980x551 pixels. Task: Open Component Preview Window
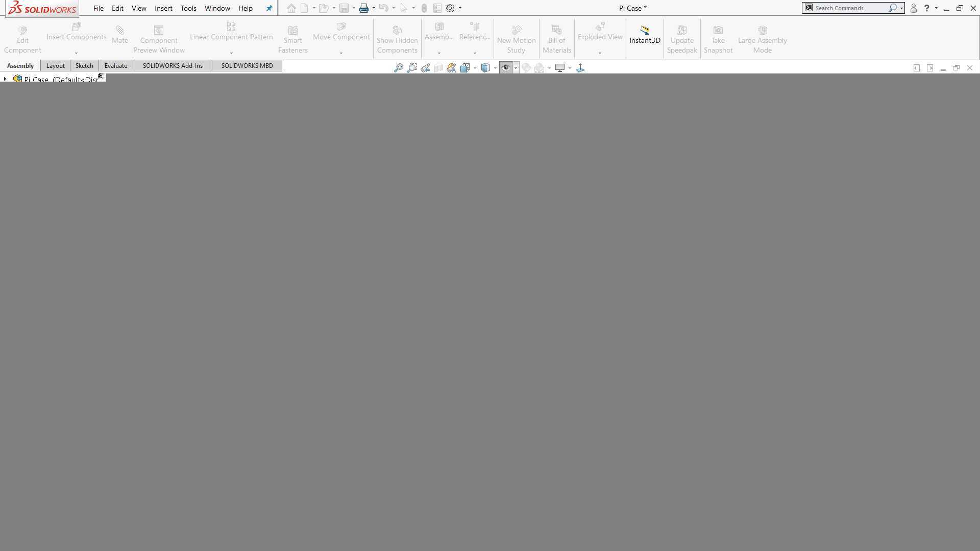pyautogui.click(x=159, y=39)
